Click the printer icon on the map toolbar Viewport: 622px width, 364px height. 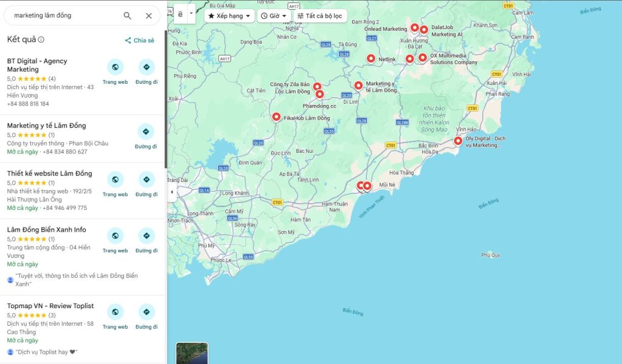[x=180, y=15]
